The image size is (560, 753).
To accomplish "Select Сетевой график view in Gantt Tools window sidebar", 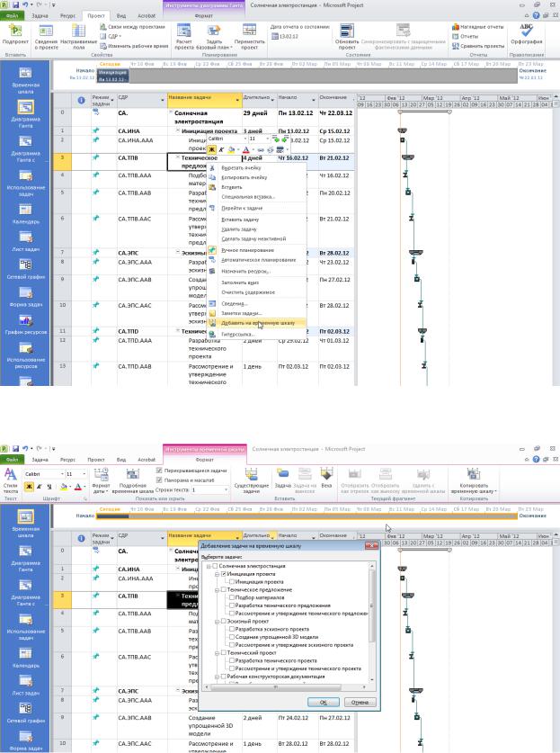I will (26, 269).
